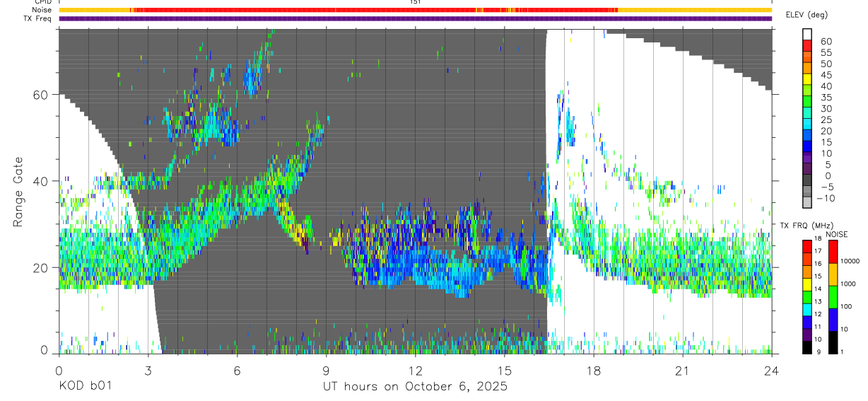Viewport: 868px width, 401px height.
Task: Click the 50 label on ELEV colorbar
Action: click(x=825, y=64)
